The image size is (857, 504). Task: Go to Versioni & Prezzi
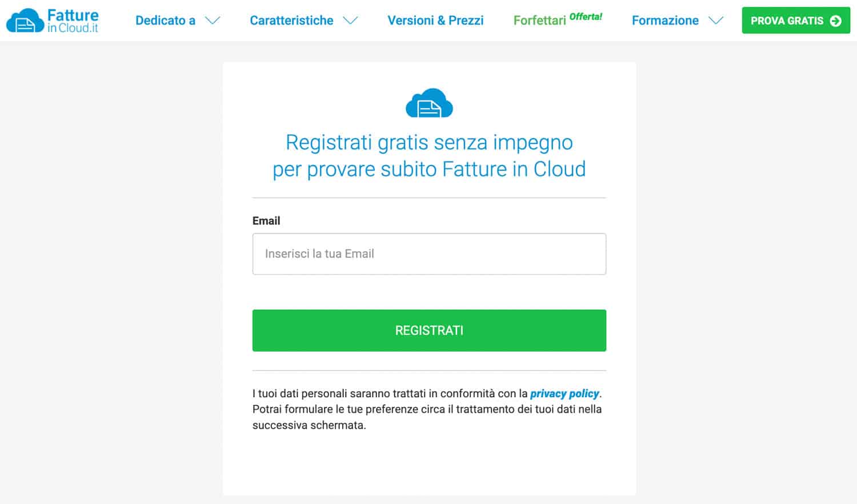point(435,21)
